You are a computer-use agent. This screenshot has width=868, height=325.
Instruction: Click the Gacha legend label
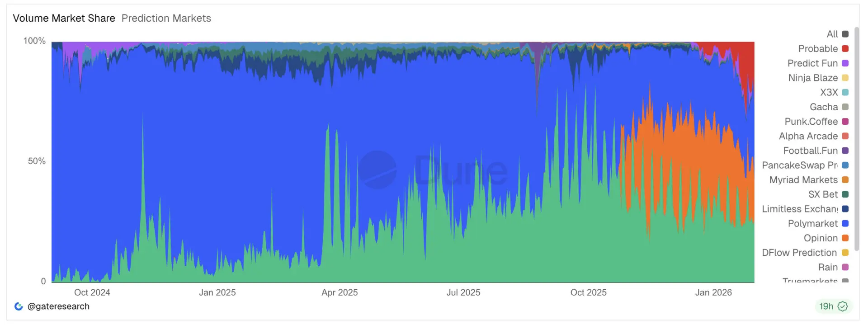pos(824,107)
